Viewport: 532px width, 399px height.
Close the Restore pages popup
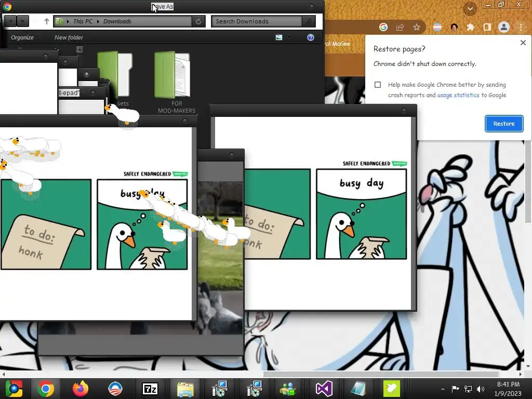(523, 43)
